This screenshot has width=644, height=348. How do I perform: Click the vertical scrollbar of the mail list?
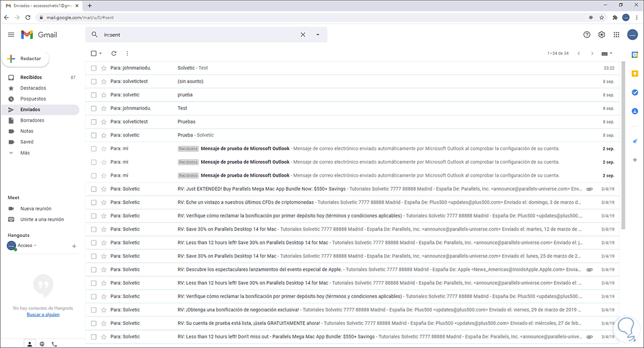[623, 145]
